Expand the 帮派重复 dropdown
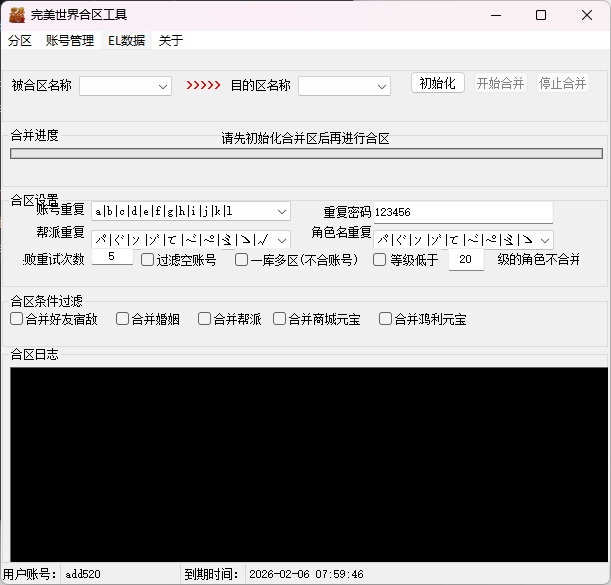The height and width of the screenshot is (585, 611). tap(282, 239)
